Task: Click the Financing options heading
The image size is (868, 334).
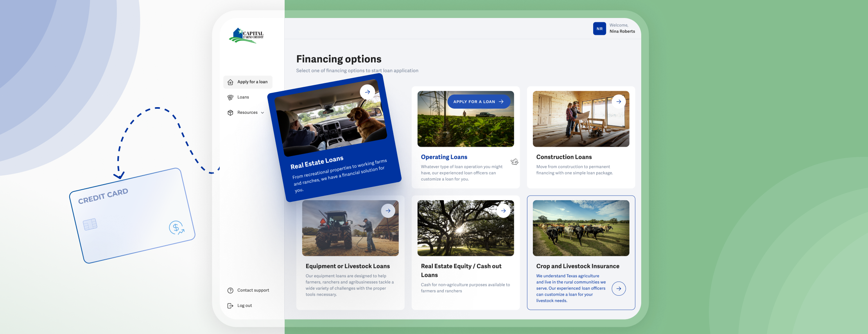Action: pos(339,59)
